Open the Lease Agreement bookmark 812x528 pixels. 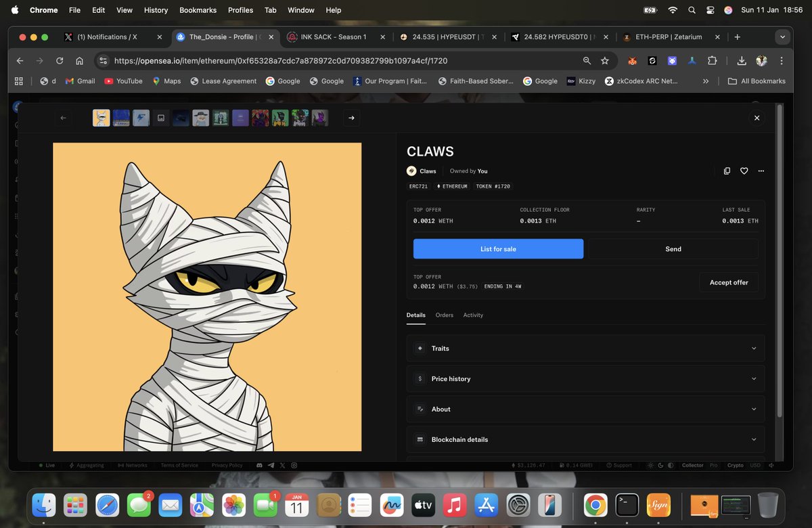tap(223, 81)
